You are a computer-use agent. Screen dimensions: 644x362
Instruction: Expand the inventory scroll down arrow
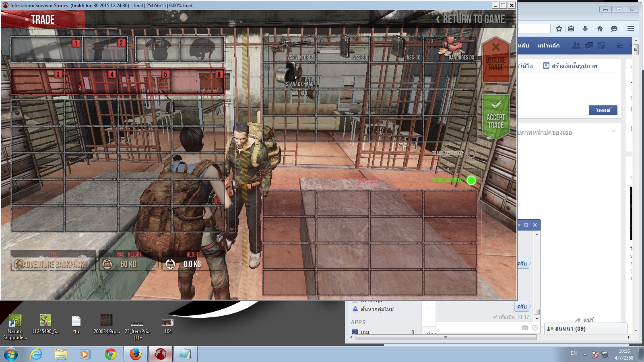[232, 229]
